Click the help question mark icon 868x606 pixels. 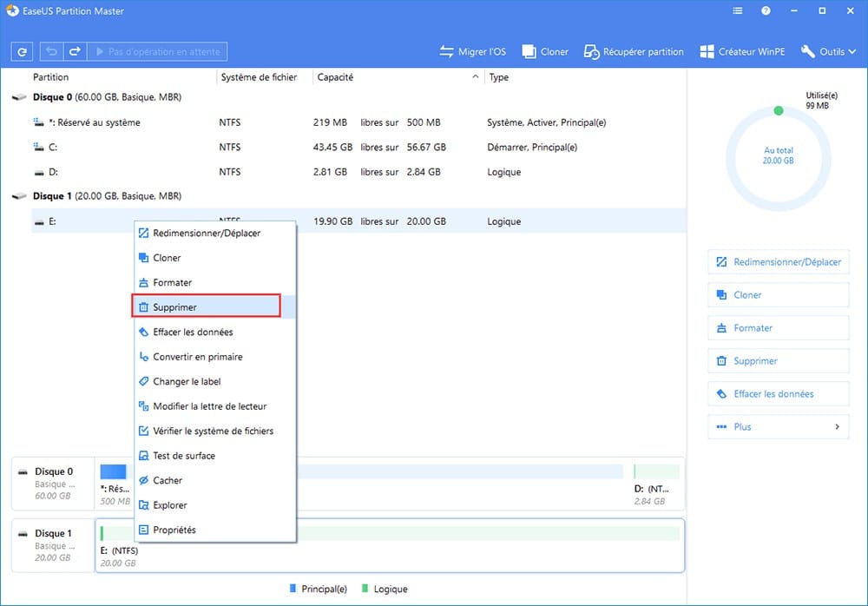point(765,10)
